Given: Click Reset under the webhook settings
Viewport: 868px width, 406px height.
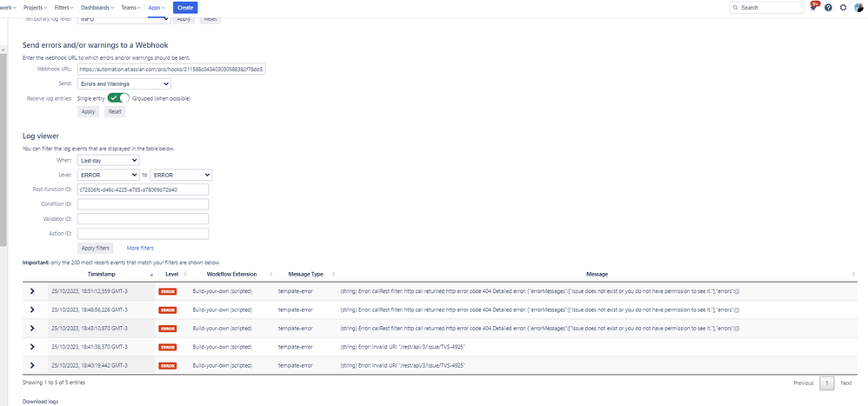Looking at the screenshot, I should point(115,112).
